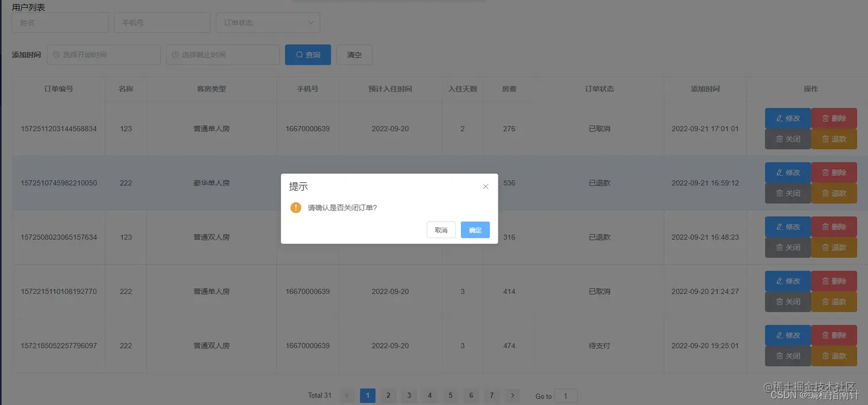Go to pagination page 7
Screen dimensions: 868x405
[491, 395]
